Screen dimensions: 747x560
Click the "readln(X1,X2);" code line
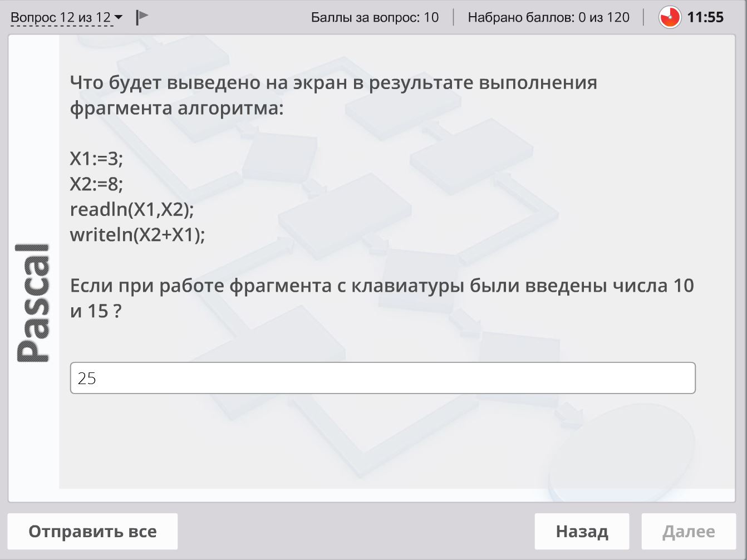132,209
